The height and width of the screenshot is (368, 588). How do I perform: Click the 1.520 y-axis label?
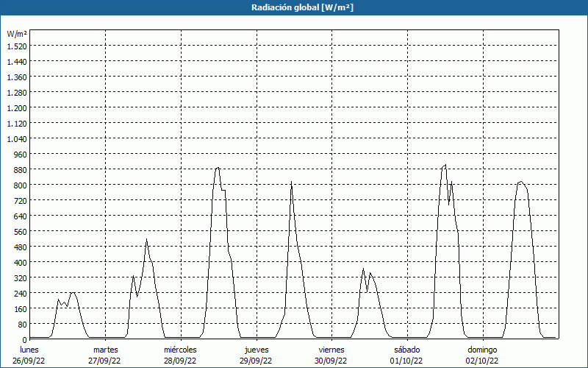[x=17, y=46]
